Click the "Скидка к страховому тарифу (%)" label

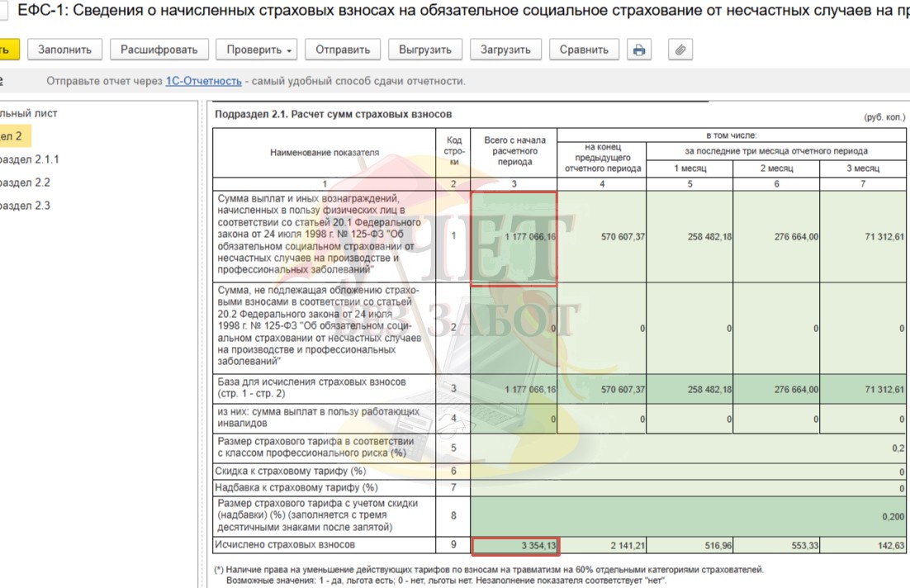(291, 472)
